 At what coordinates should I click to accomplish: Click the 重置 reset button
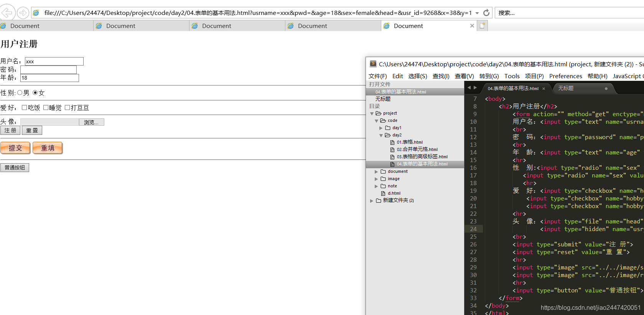point(32,130)
